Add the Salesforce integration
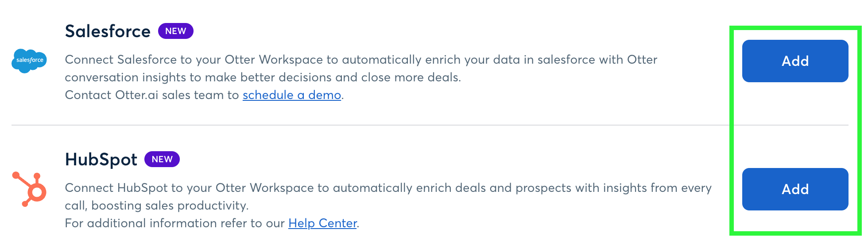Screen dimensions: 868x252 [x=795, y=61]
